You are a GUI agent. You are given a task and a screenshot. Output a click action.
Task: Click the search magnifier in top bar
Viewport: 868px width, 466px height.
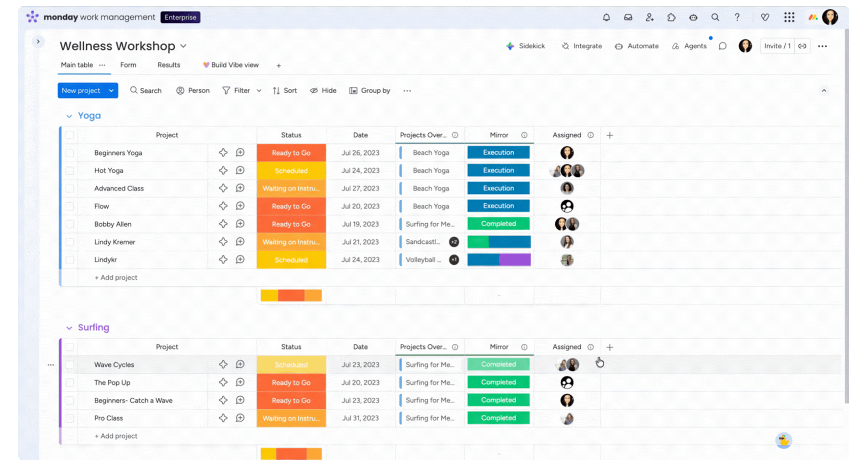[715, 17]
